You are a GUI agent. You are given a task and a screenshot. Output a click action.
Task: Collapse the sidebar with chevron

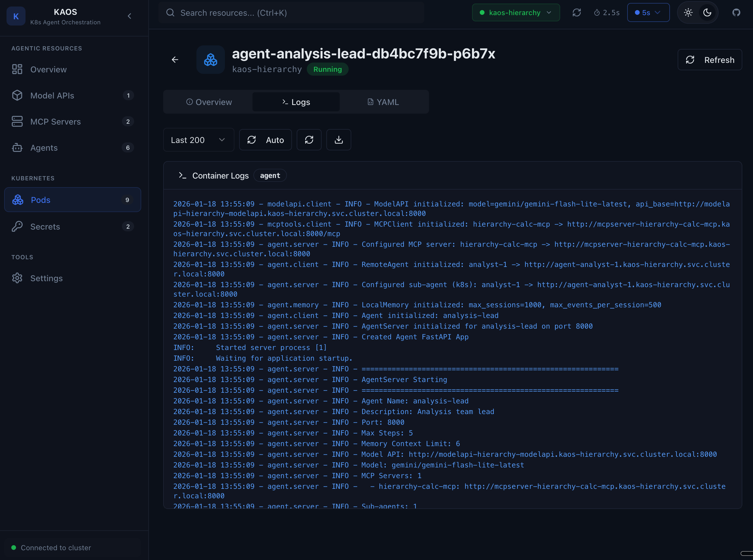[129, 16]
